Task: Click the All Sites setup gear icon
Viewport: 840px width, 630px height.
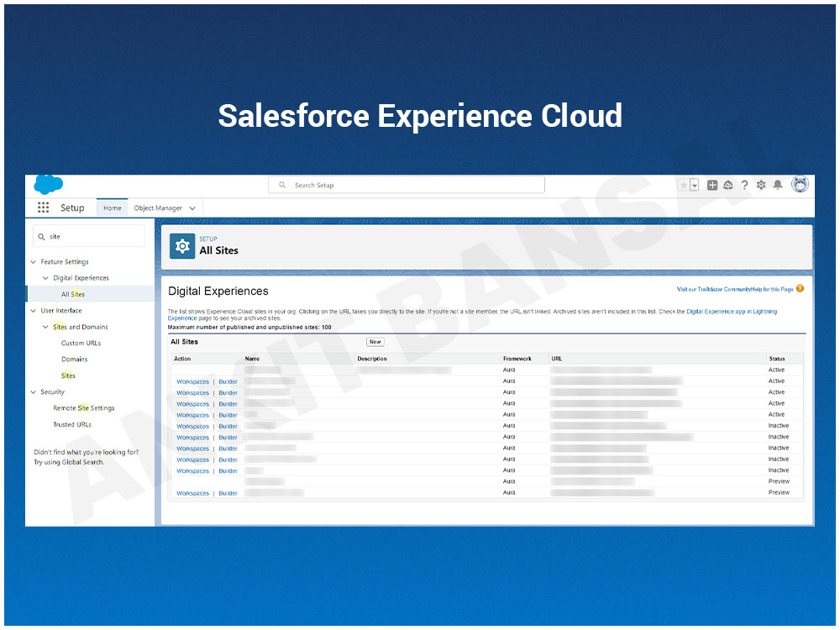Action: tap(182, 246)
